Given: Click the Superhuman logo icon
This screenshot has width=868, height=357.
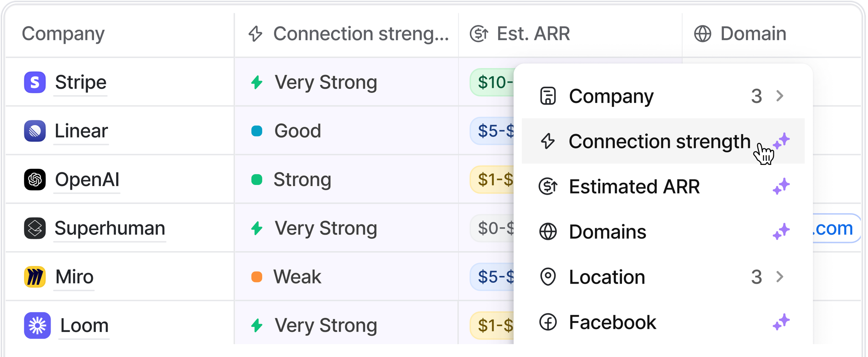Looking at the screenshot, I should 35,228.
